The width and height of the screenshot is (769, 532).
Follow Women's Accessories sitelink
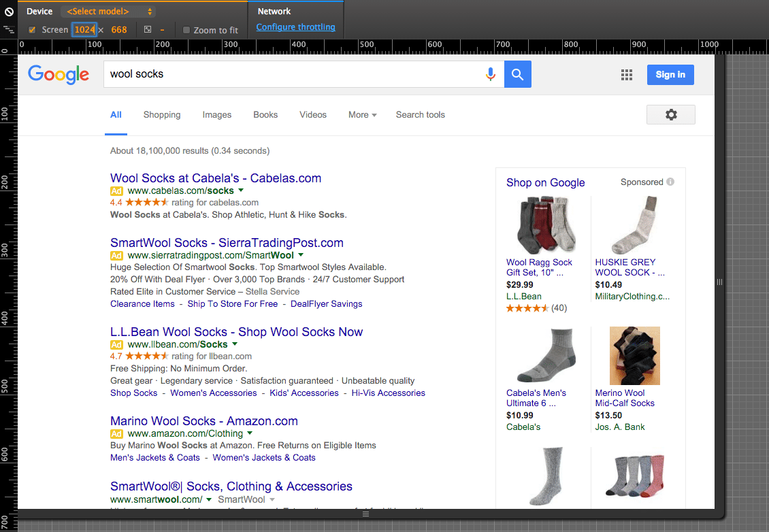click(213, 393)
